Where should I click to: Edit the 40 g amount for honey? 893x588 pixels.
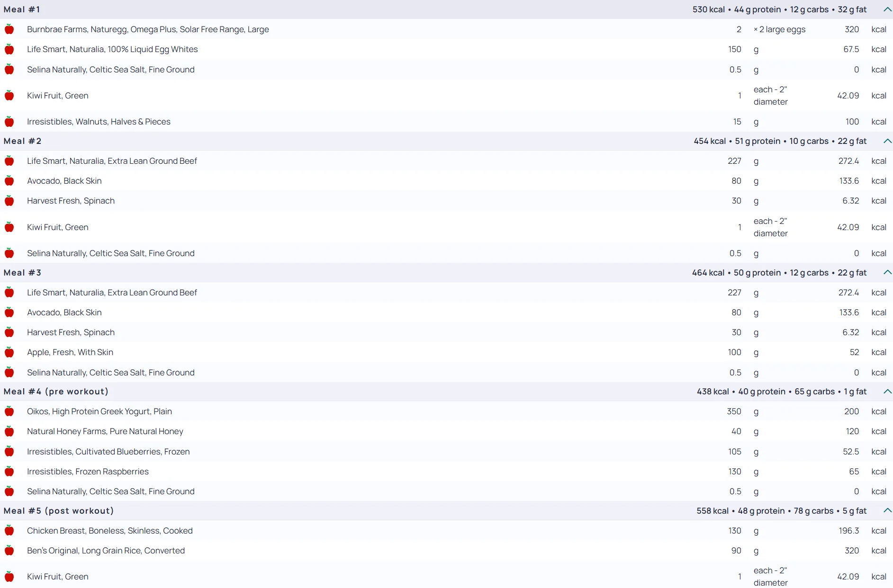[x=736, y=431]
